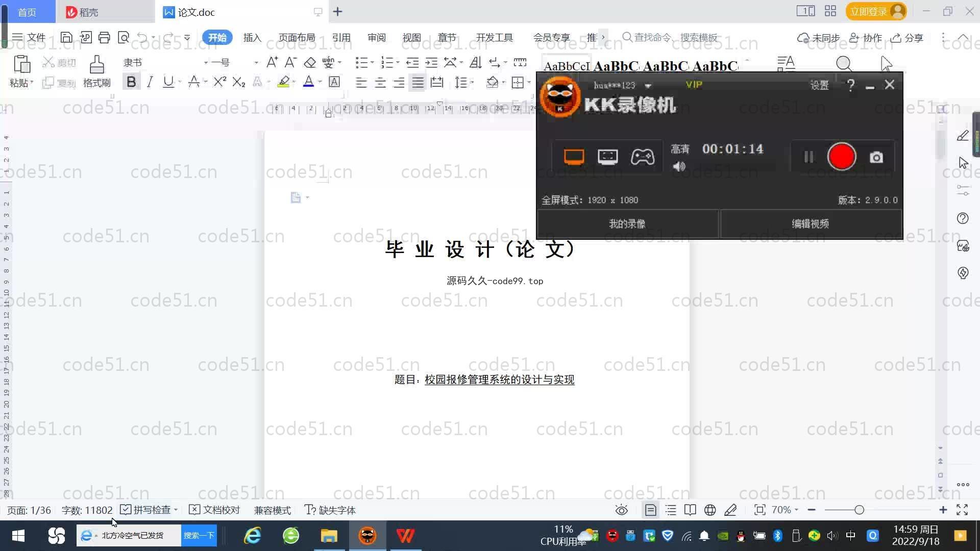Open the 文件 menu
The height and width of the screenshot is (551, 980).
tap(29, 37)
